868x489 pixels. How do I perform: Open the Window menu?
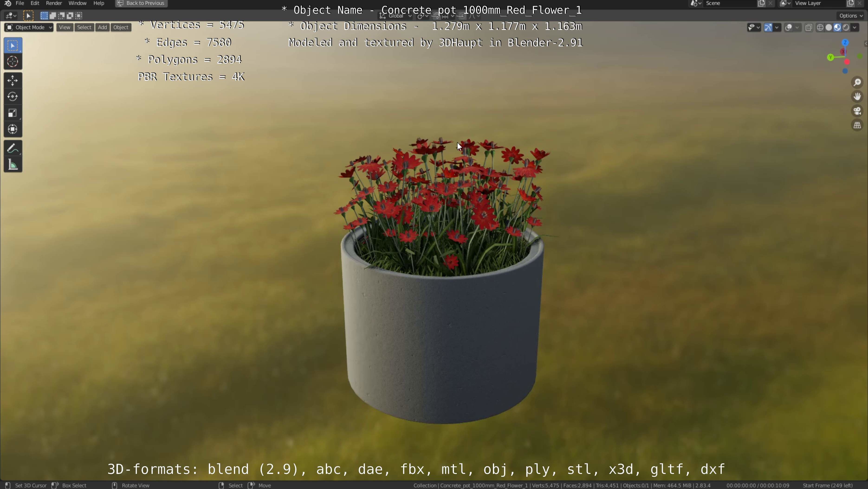click(78, 3)
